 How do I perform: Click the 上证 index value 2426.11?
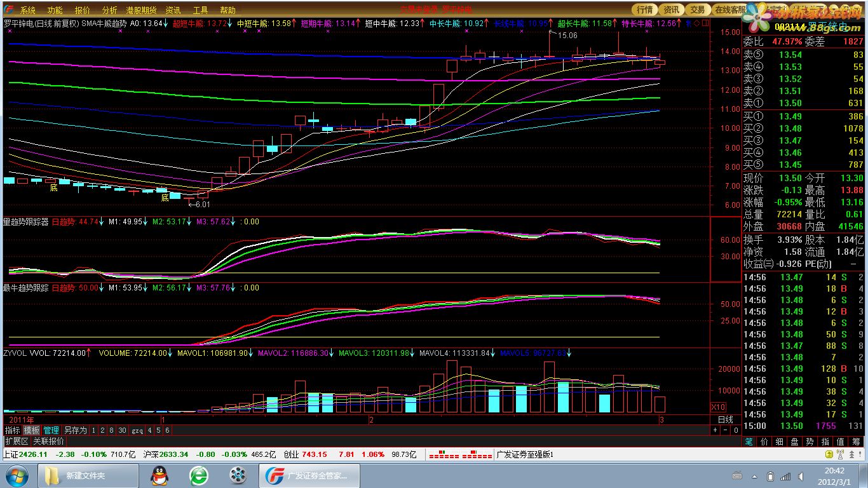(x=34, y=454)
